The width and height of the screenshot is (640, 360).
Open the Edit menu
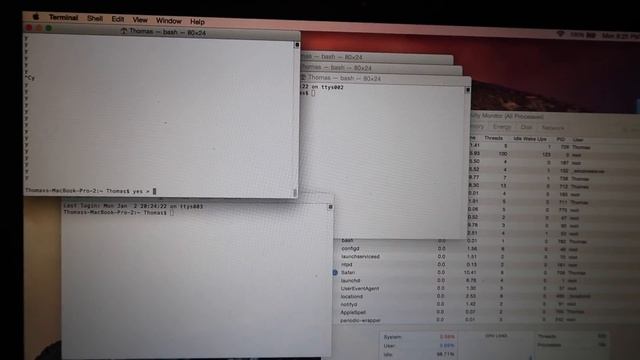118,19
